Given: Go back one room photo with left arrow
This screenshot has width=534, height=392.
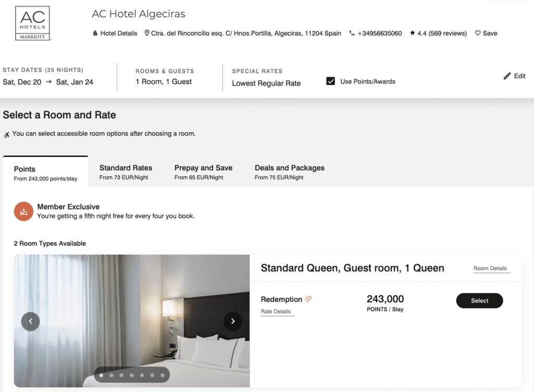Looking at the screenshot, I should click(30, 322).
